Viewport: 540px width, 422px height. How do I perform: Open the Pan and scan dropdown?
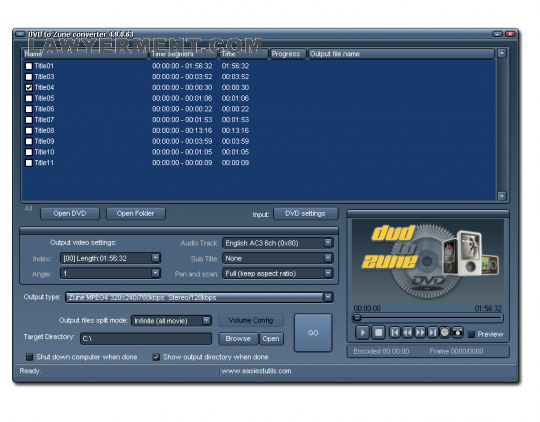point(328,273)
